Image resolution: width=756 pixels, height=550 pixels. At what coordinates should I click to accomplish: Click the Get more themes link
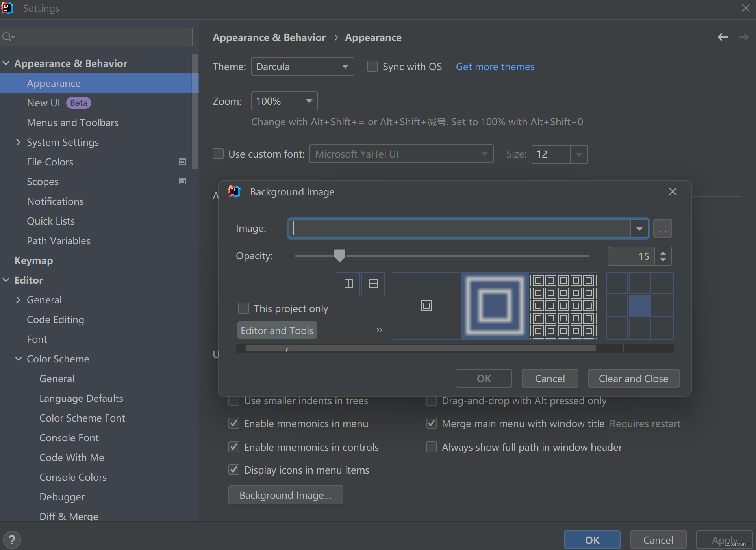click(x=495, y=67)
